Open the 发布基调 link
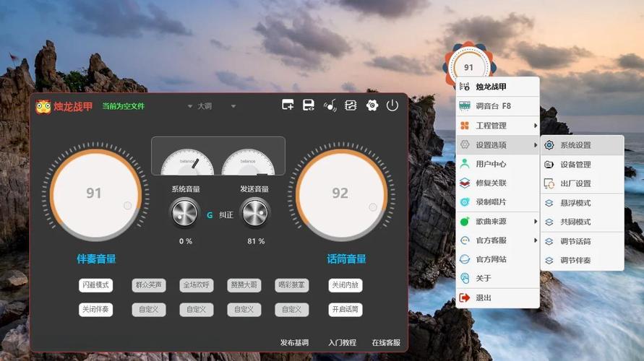The width and height of the screenshot is (644, 361). pos(294,342)
